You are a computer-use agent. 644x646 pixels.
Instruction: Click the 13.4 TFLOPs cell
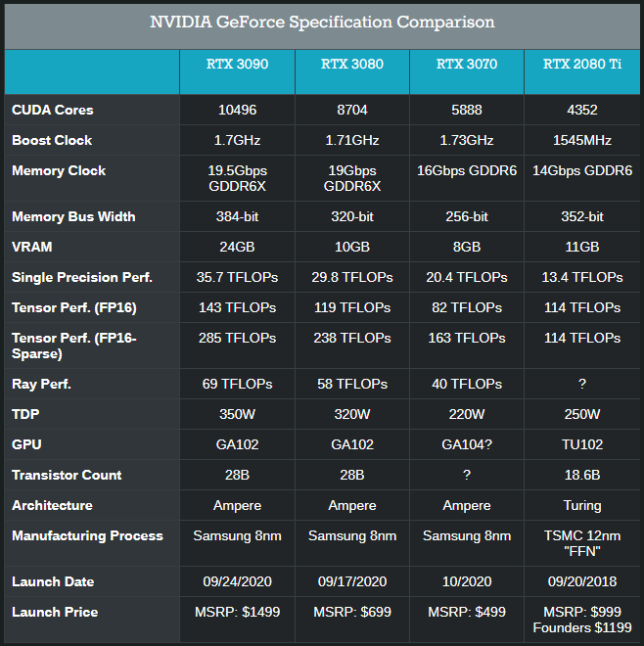582,278
